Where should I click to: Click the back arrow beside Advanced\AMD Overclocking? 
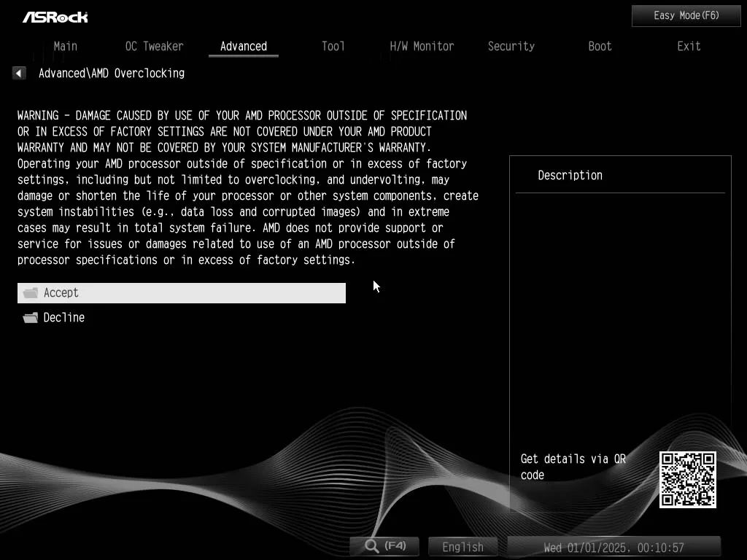point(18,74)
